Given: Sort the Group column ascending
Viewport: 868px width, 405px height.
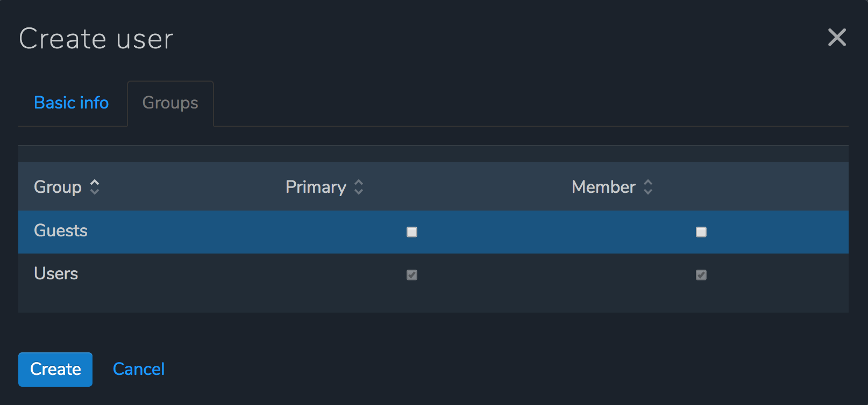Looking at the screenshot, I should tap(95, 183).
